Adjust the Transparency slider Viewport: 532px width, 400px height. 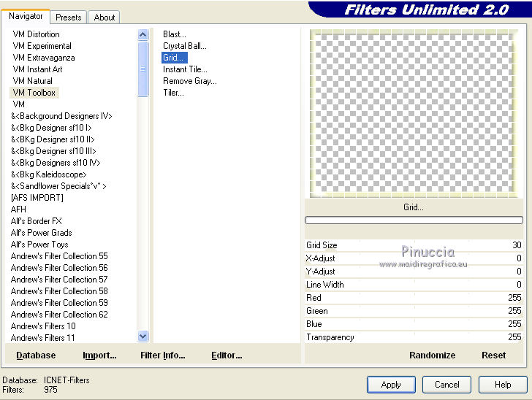click(x=414, y=337)
